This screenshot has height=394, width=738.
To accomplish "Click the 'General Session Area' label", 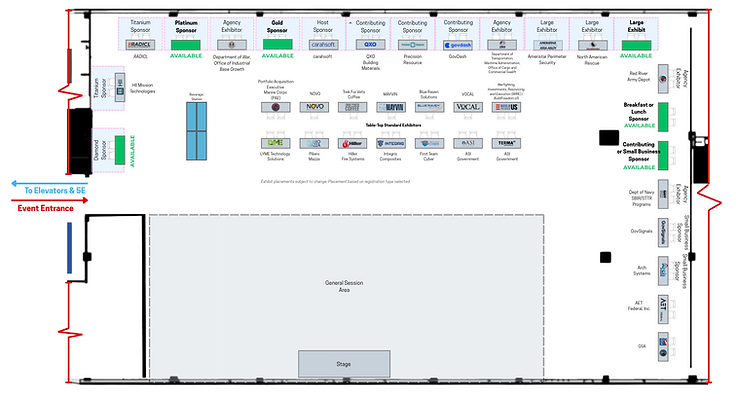I will coord(344,286).
